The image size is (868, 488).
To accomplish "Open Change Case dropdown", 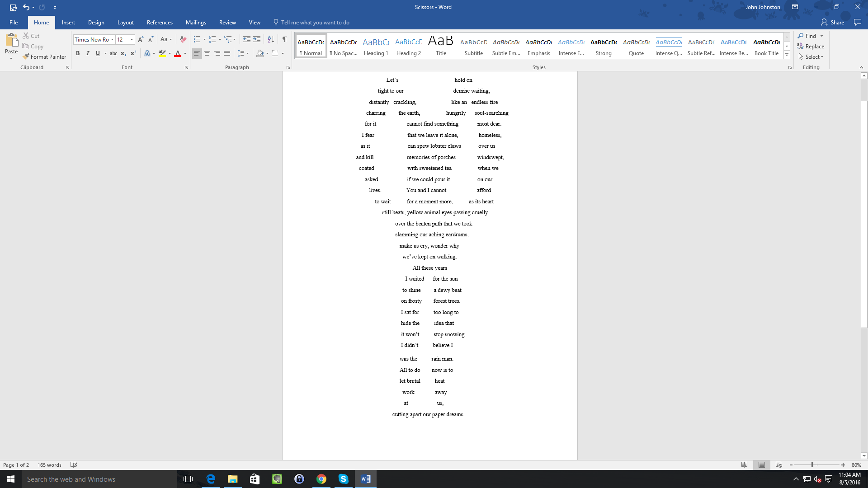I will (166, 40).
